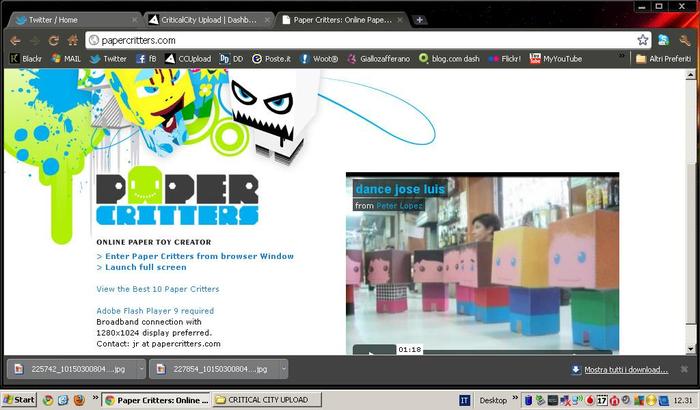The width and height of the screenshot is (700, 410).
Task: Show more hidden bookmarks chevron
Action: (621, 56)
